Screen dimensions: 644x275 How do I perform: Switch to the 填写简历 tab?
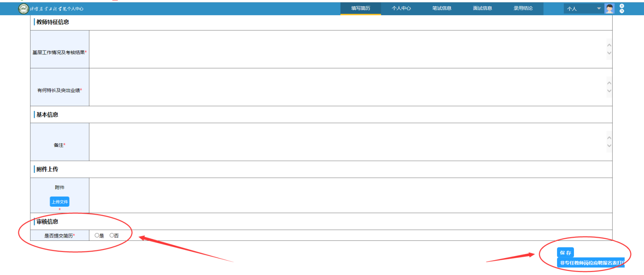(x=361, y=8)
